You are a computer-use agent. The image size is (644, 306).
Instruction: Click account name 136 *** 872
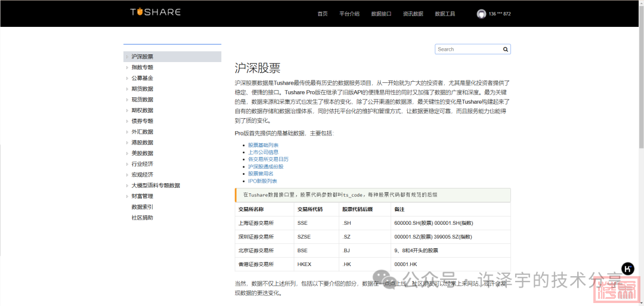500,14
